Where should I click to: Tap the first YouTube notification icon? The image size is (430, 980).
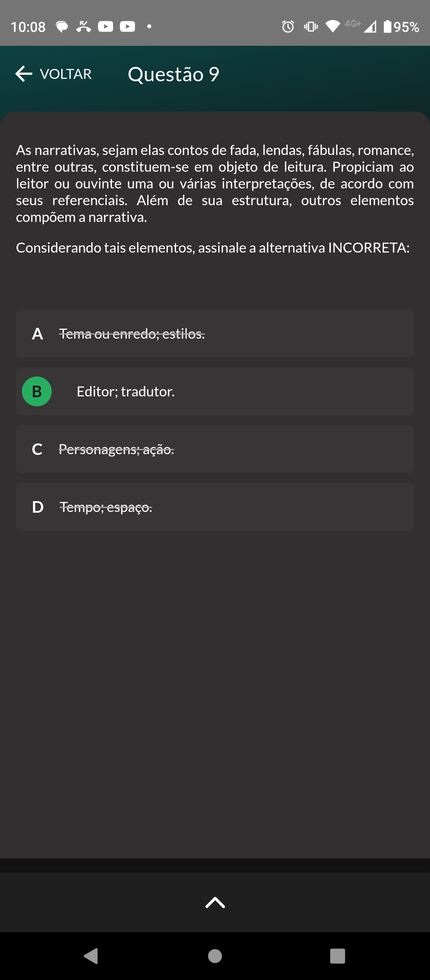click(x=106, y=27)
